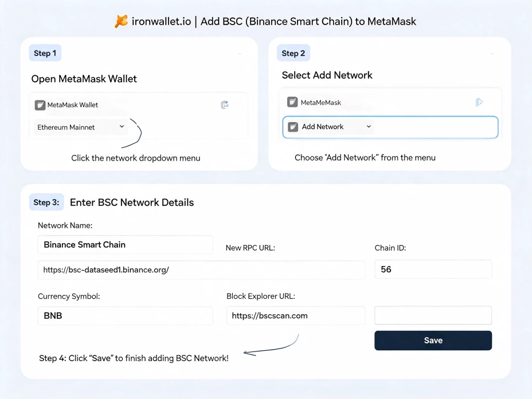Click the 'MetaMask Wallet' title text
The height and width of the screenshot is (399, 532).
(73, 105)
